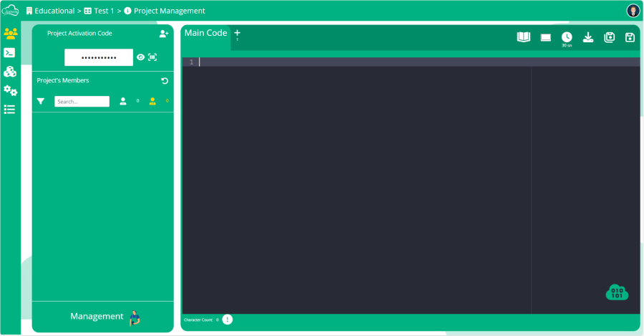Image resolution: width=644 pixels, height=336 pixels.
Task: Open the members section in the sidebar
Action: 10,33
